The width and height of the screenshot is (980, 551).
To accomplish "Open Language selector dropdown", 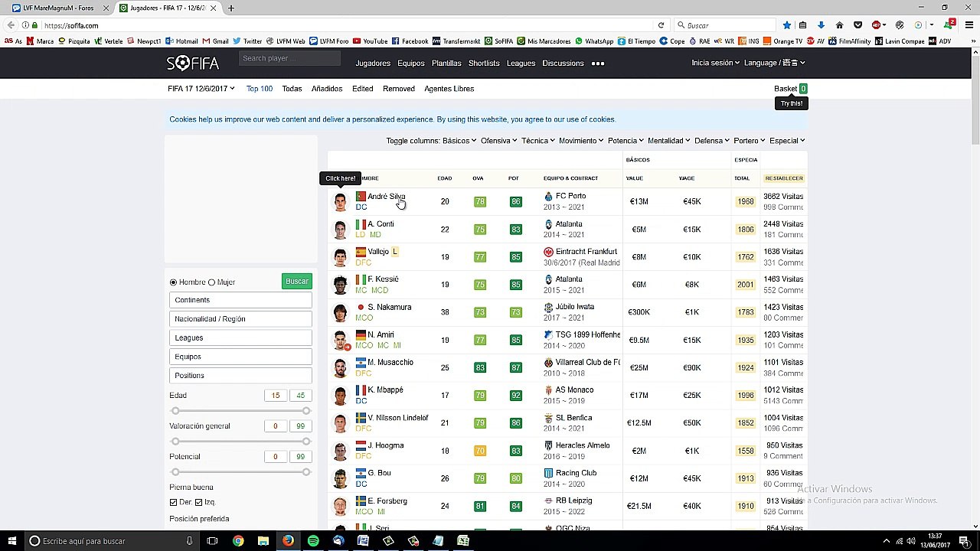I will [x=775, y=63].
